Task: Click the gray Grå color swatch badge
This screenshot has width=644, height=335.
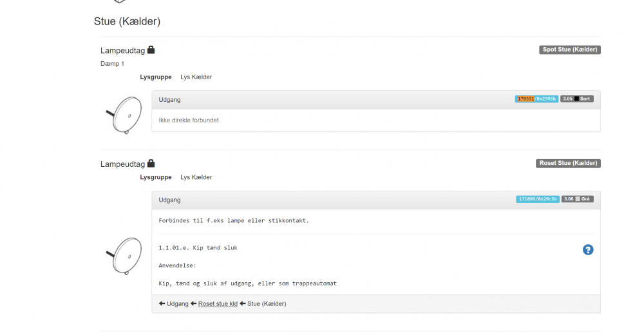Action: click(577, 200)
